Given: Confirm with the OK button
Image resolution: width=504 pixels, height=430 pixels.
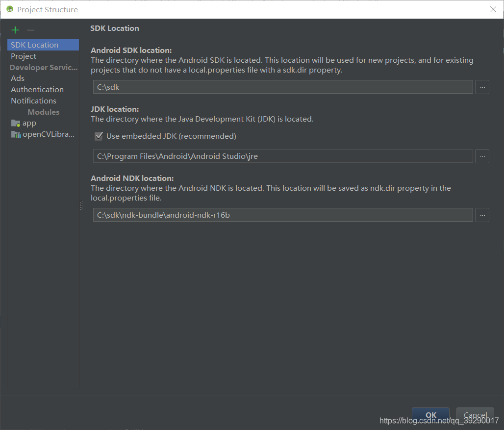Looking at the screenshot, I should [430, 415].
